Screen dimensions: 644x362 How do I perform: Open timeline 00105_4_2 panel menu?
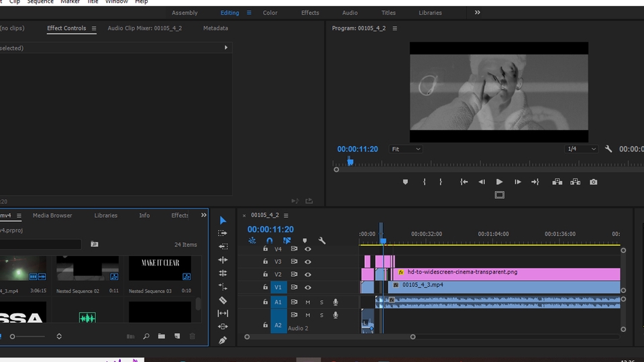point(286,215)
